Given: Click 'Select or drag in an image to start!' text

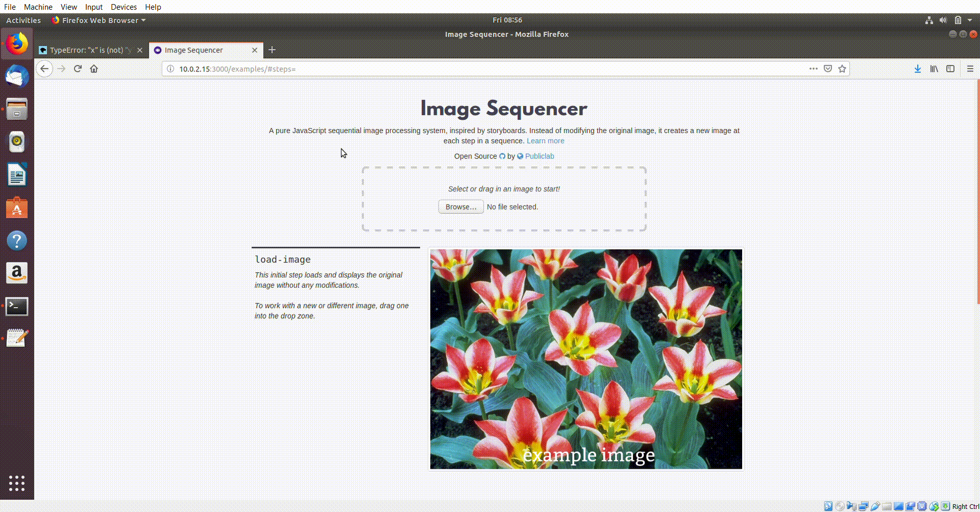Looking at the screenshot, I should tap(504, 189).
